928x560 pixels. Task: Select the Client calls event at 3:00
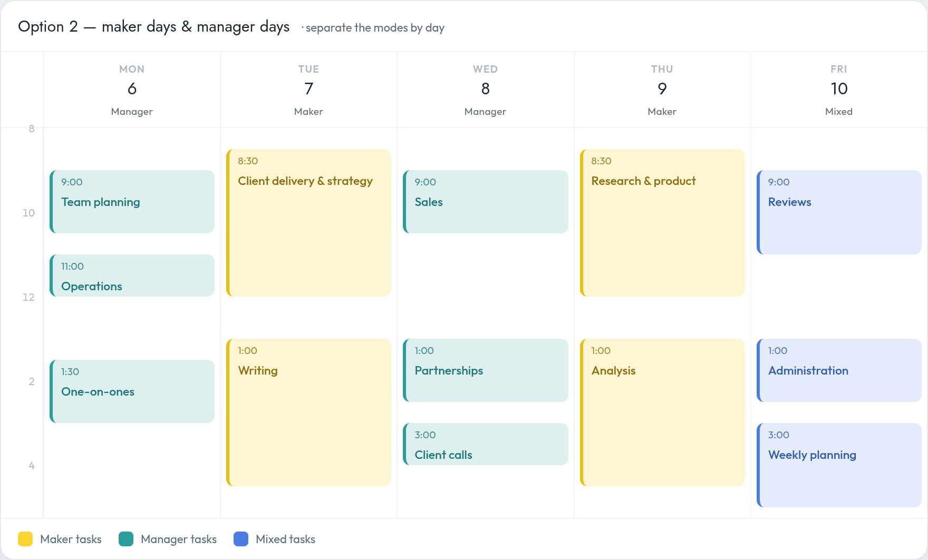pyautogui.click(x=486, y=444)
